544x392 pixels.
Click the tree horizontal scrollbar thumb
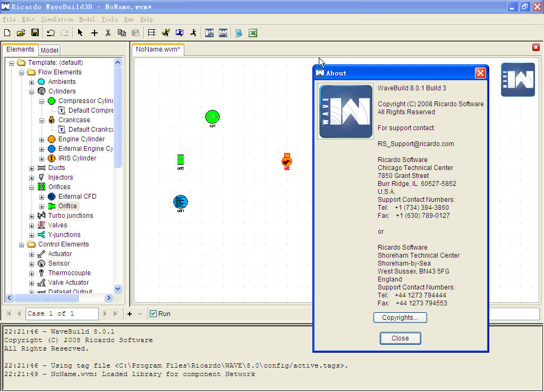(x=46, y=297)
